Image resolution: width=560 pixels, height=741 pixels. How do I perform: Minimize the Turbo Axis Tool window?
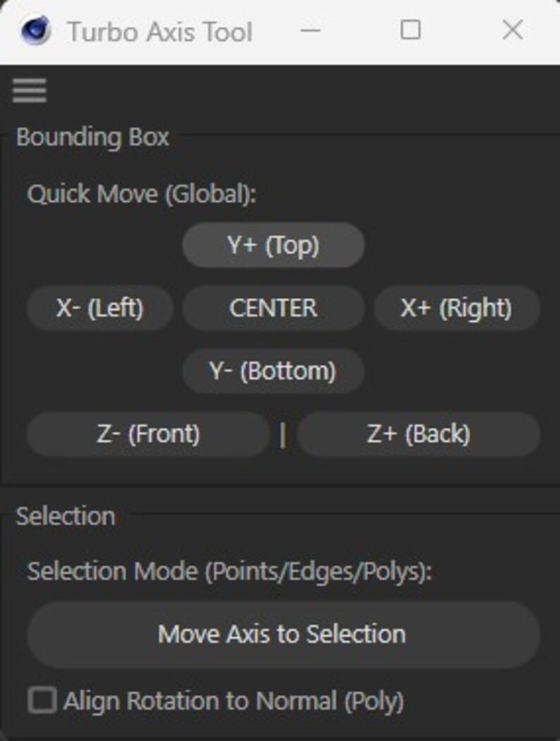(x=310, y=31)
